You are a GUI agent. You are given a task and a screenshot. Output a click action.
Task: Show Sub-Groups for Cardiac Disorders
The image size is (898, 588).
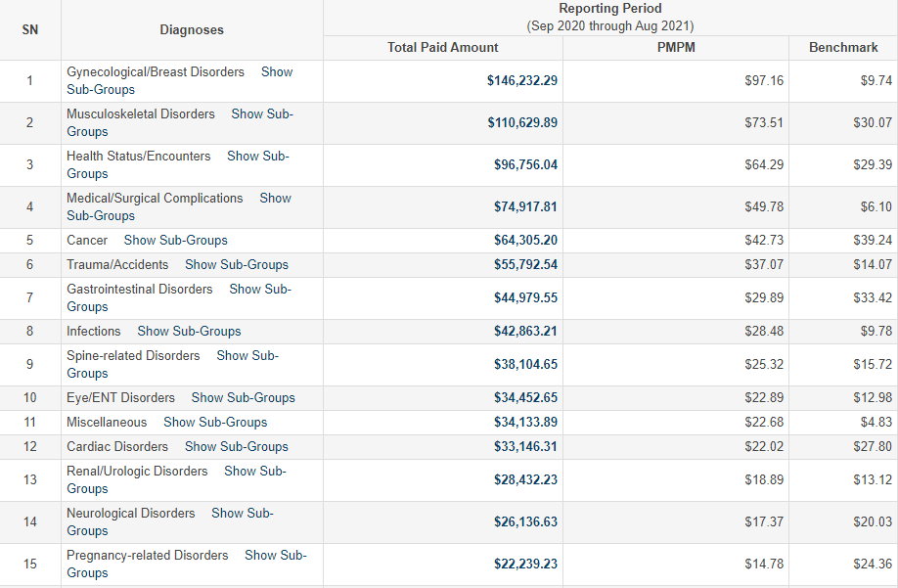coord(236,447)
